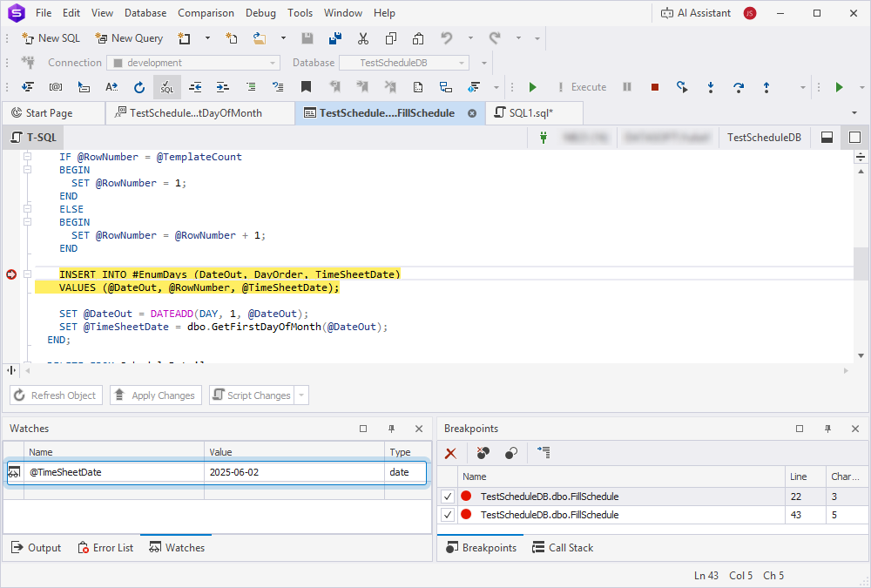Delete the selected breakpoint using the red X icon

449,453
